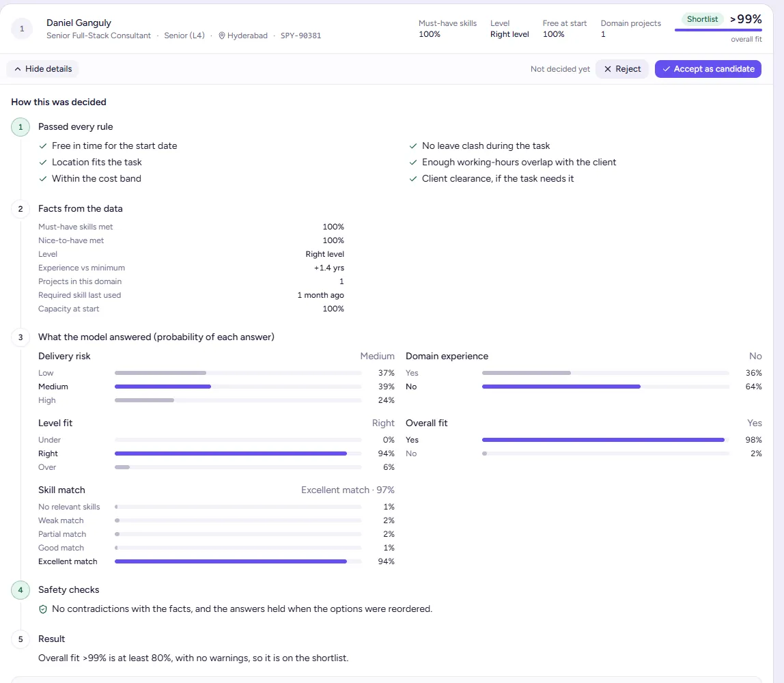Click the Shortlist status badge

(x=702, y=19)
